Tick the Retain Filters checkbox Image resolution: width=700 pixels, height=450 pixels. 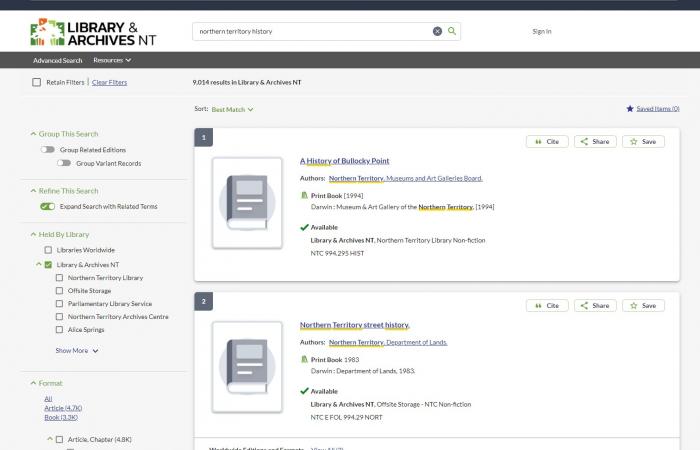pos(37,82)
